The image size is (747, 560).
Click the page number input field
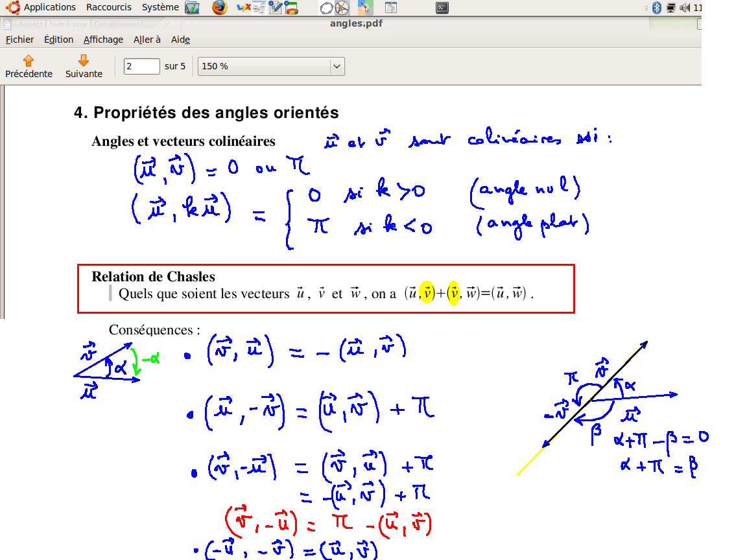tap(141, 66)
